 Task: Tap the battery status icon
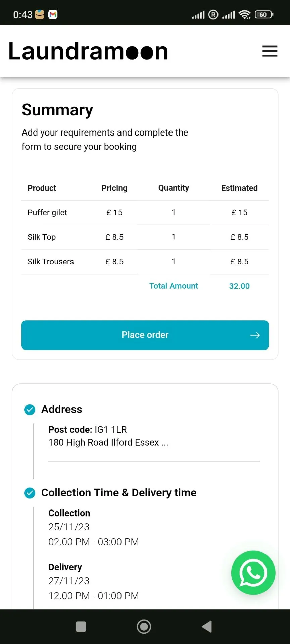[x=264, y=15]
